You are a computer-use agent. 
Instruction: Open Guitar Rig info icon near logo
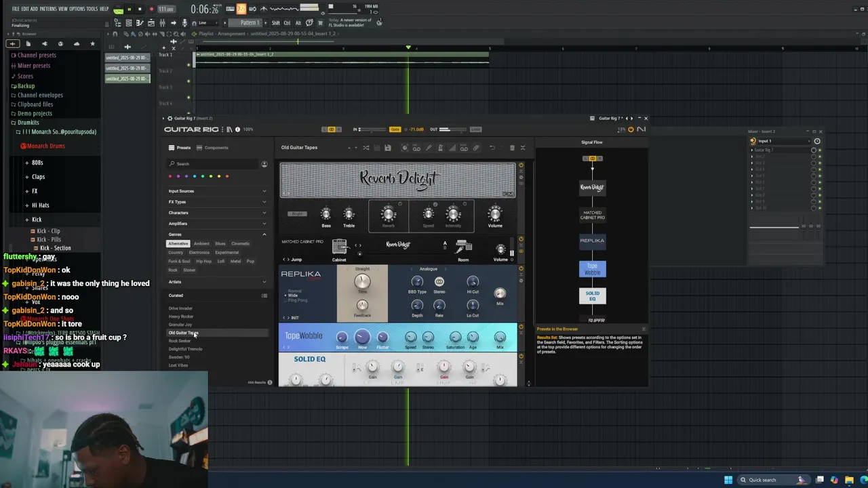coord(237,129)
